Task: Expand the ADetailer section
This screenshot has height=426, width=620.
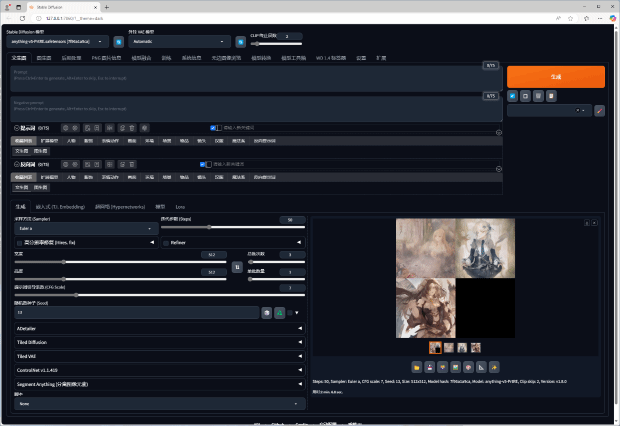Action: click(160, 329)
